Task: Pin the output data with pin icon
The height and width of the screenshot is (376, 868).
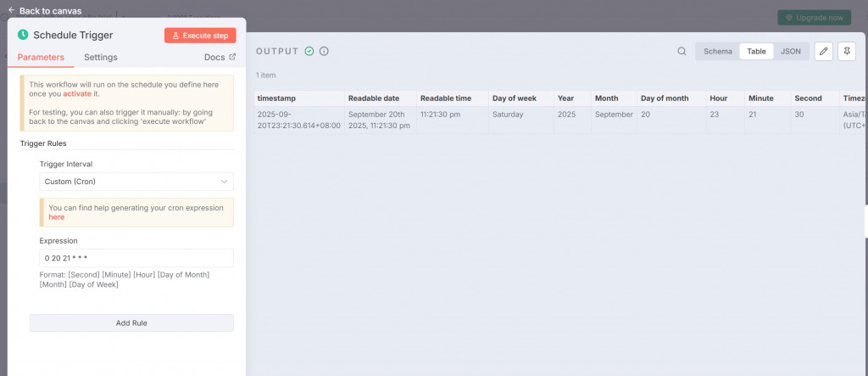Action: [847, 51]
